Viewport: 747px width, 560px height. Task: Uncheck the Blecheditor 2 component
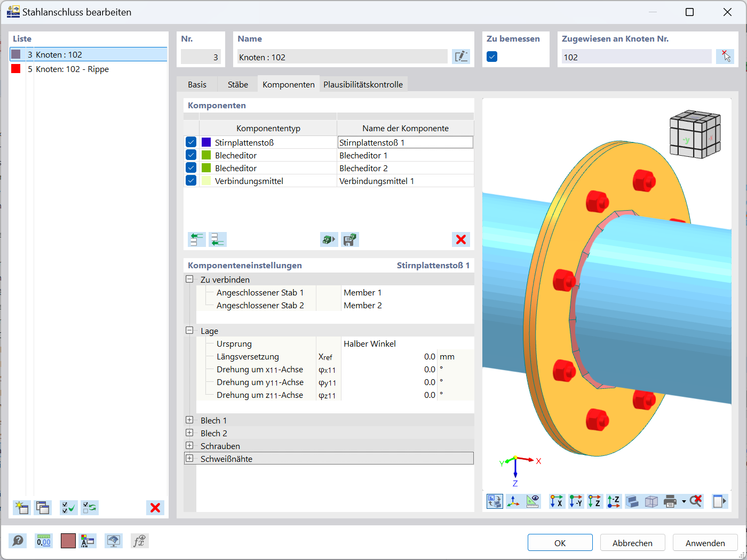click(x=190, y=167)
